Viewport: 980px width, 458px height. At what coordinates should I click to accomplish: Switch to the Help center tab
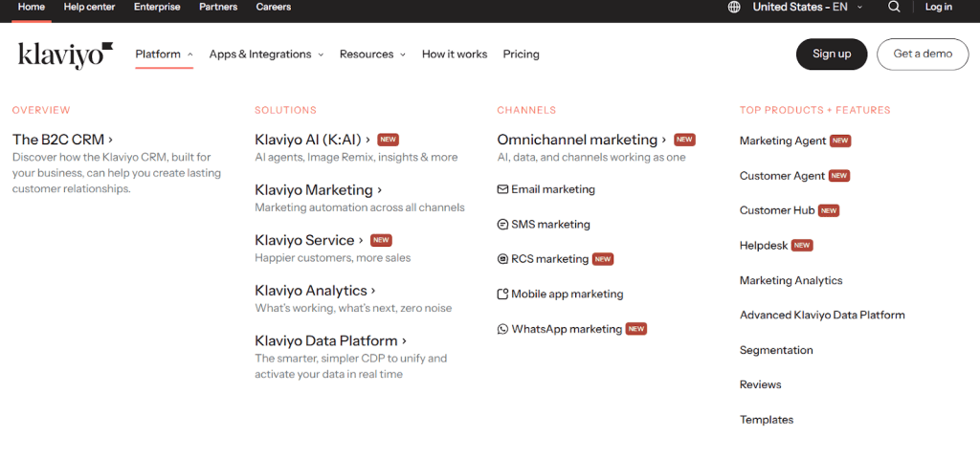pyautogui.click(x=89, y=7)
